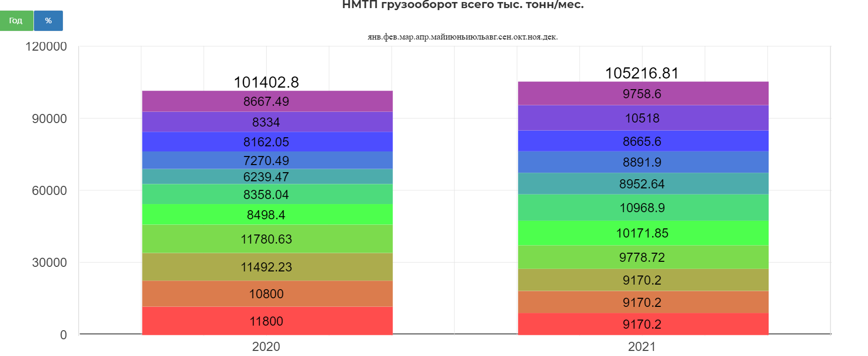Image resolution: width=868 pixels, height=356 pixels.
Task: Toggle the "янв." legend entry
Action: click(375, 37)
